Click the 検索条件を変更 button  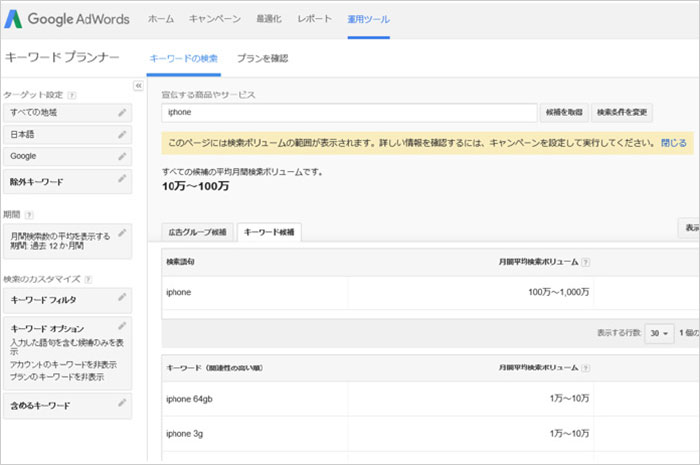(x=622, y=112)
